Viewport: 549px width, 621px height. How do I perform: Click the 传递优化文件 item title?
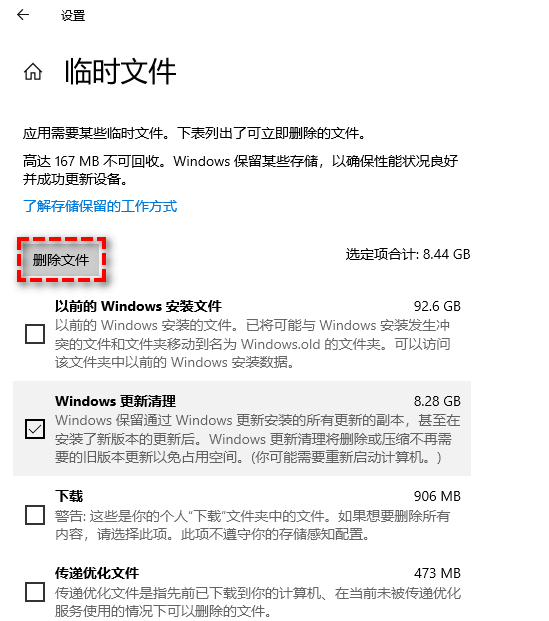[97, 573]
